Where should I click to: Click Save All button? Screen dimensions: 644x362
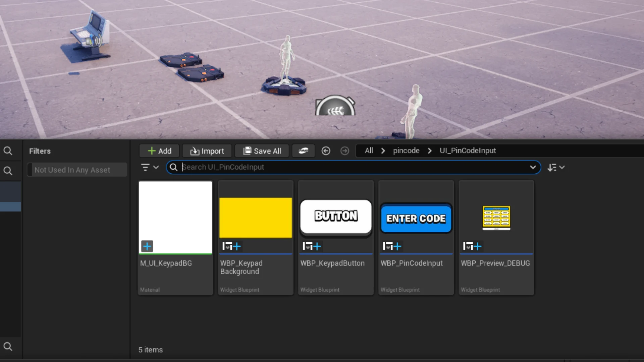pos(262,151)
